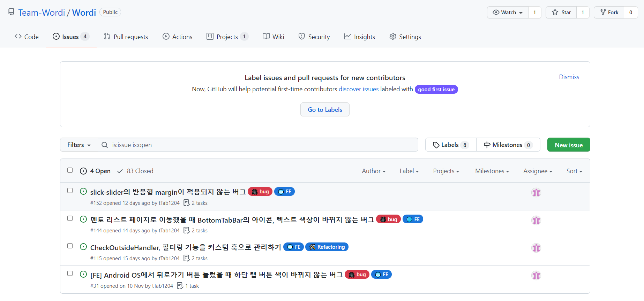Click the New issue button
The height and width of the screenshot is (301, 644).
tap(569, 145)
